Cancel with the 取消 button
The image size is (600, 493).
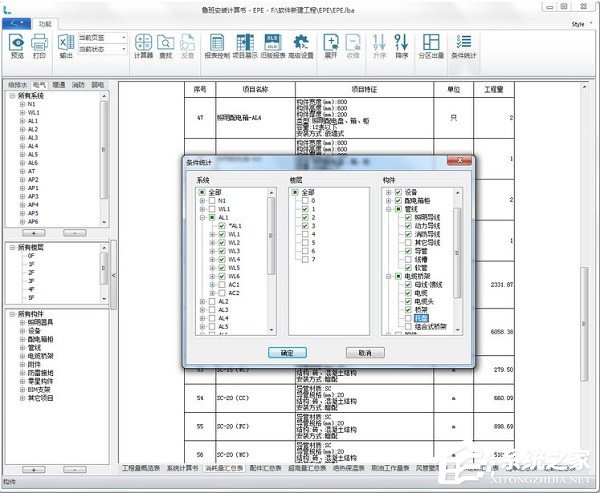point(365,353)
